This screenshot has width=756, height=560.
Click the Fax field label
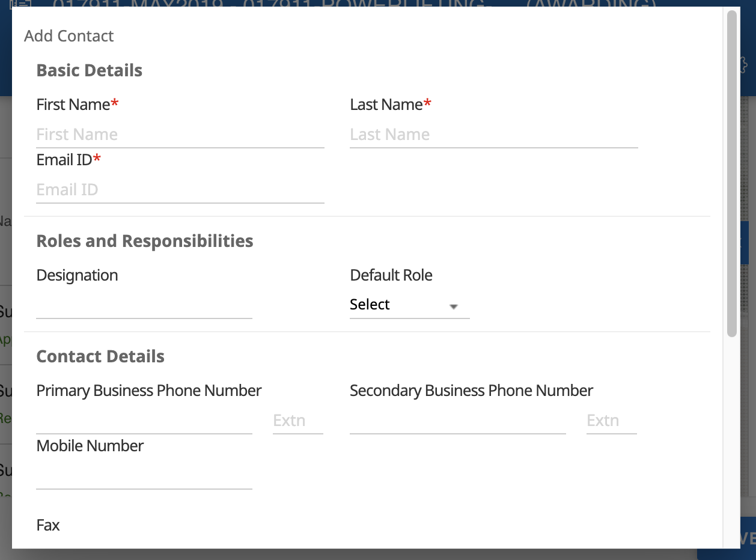48,525
